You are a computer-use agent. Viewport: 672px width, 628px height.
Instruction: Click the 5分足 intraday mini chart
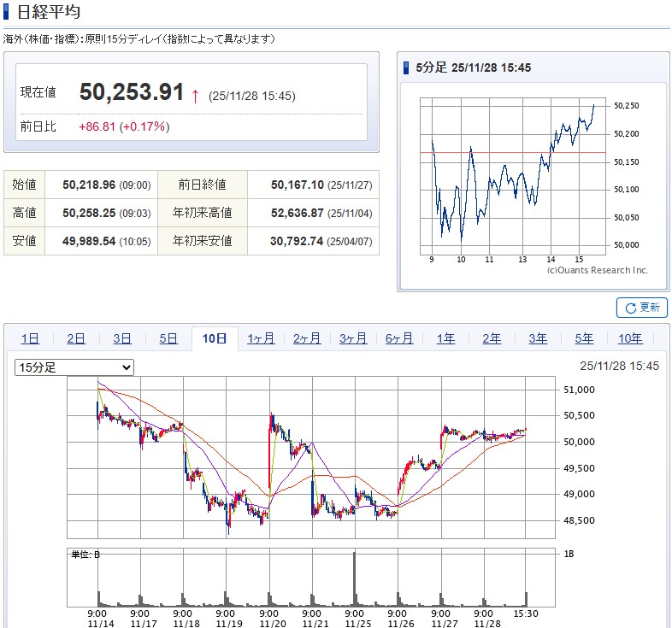point(513,175)
